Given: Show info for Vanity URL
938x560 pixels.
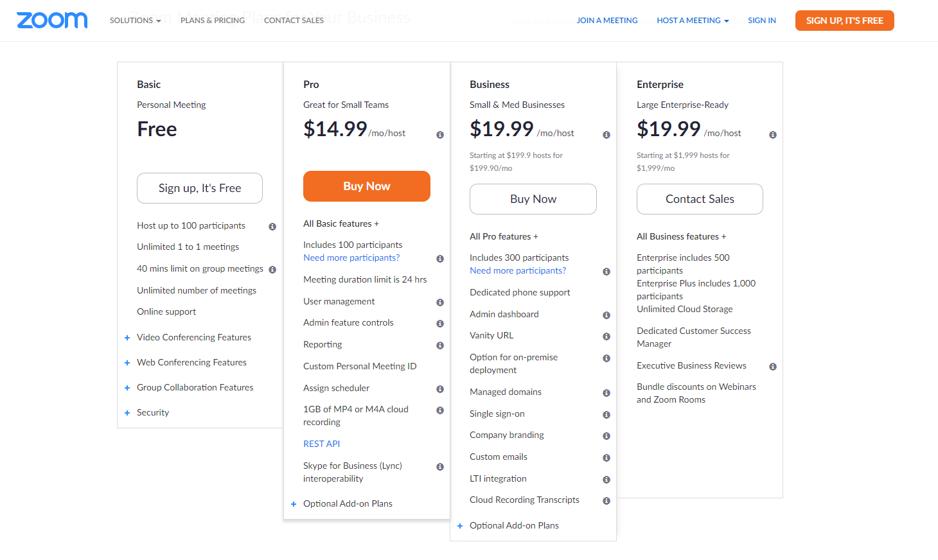Looking at the screenshot, I should (606, 337).
